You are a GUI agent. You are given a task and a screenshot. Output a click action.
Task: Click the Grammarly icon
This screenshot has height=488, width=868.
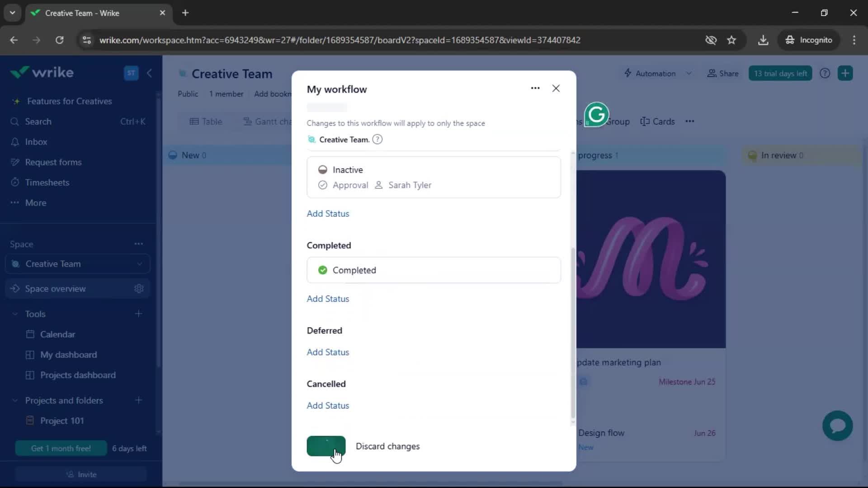click(596, 114)
